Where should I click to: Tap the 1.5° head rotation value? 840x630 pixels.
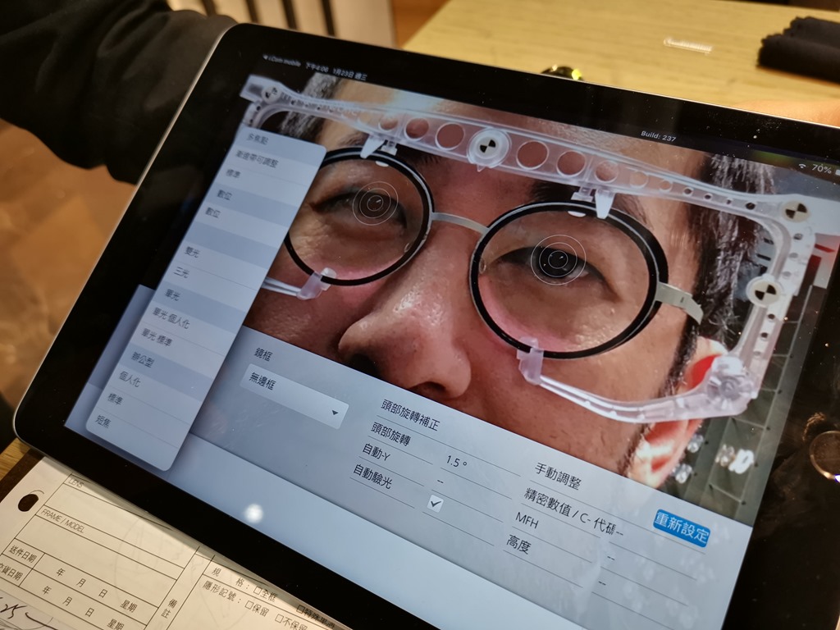458,462
